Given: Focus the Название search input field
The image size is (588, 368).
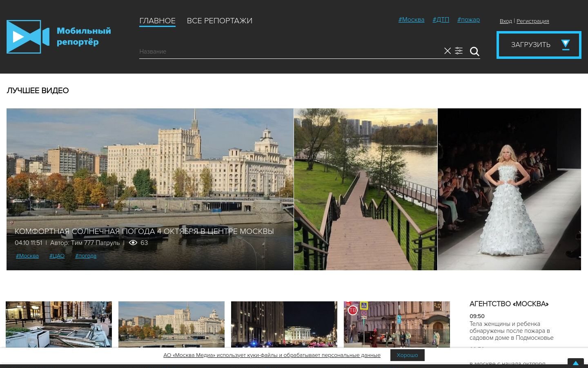Looking at the screenshot, I should 290,52.
